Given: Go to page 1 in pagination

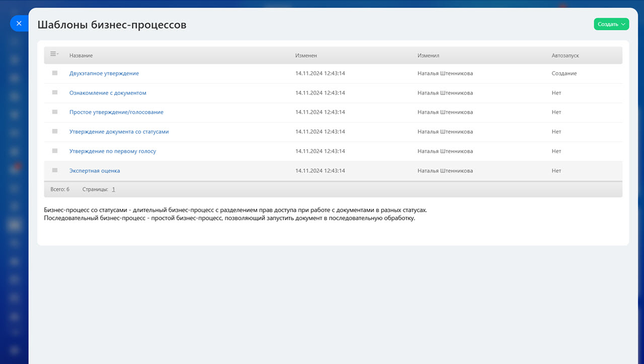Looking at the screenshot, I should click(x=113, y=189).
